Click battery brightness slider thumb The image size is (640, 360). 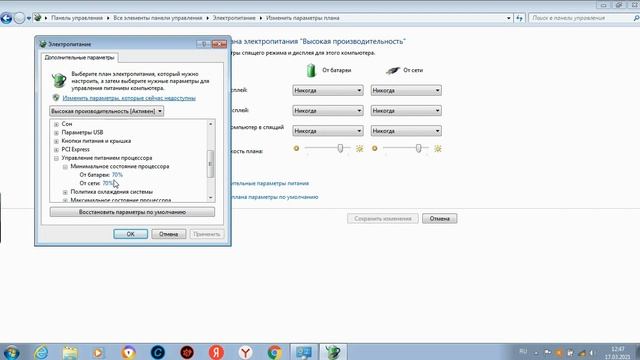point(340,148)
